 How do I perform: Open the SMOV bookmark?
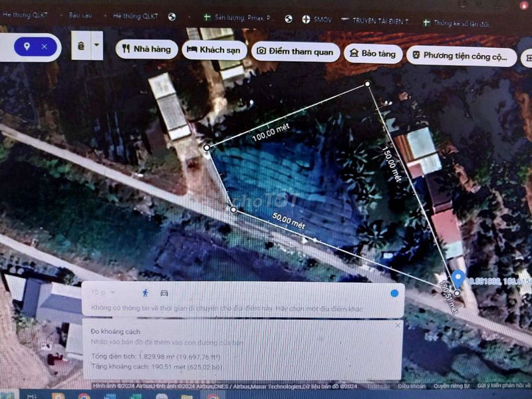[317, 21]
